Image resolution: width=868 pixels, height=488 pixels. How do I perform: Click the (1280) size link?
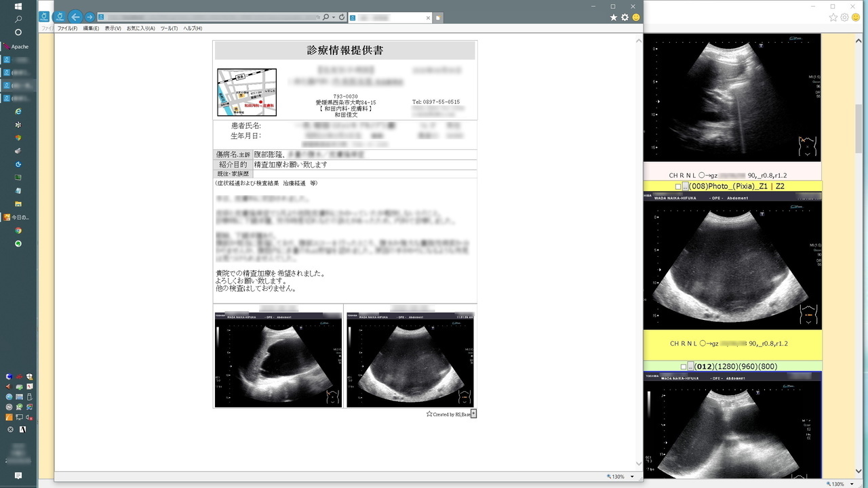[726, 367]
